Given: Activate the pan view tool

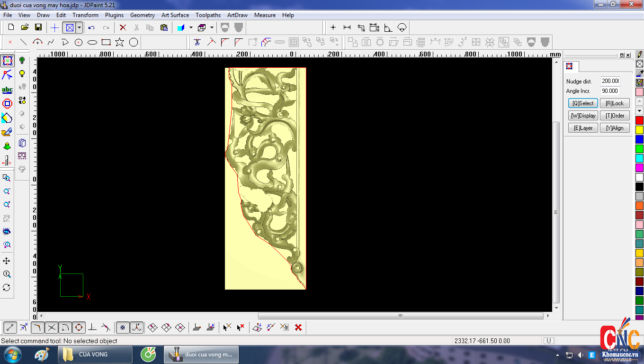Looking at the screenshot, I should coord(7,261).
